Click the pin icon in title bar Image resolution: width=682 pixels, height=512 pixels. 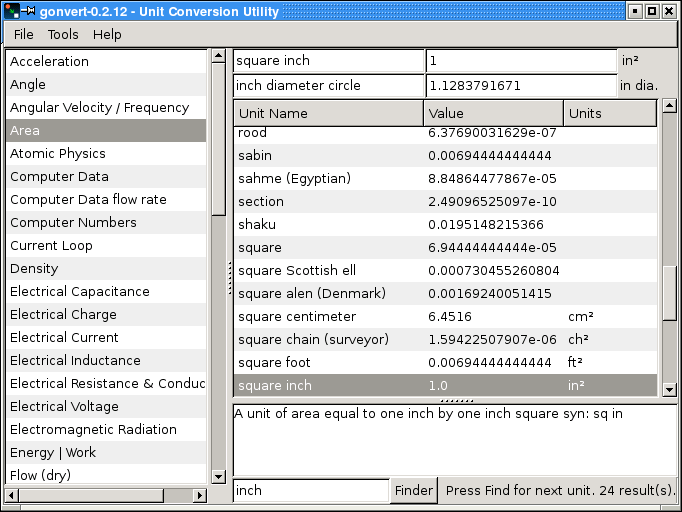[28, 10]
